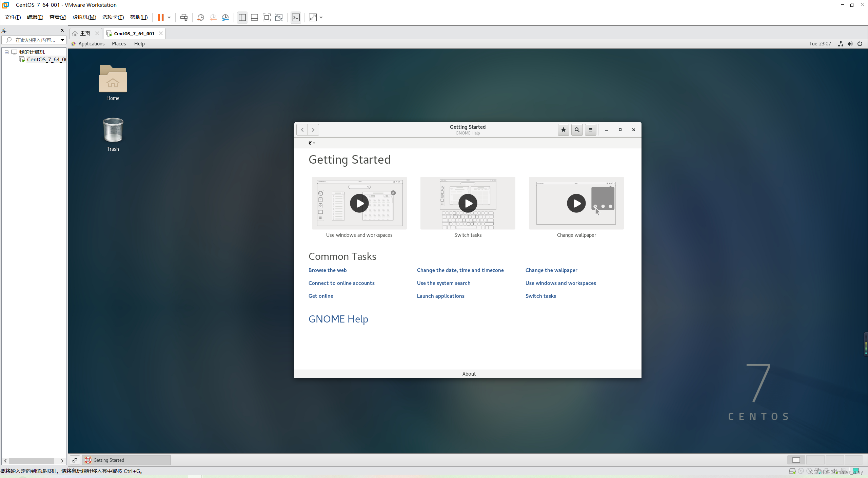Open the library search box dropdown arrow
The image size is (868, 478).
click(62, 40)
